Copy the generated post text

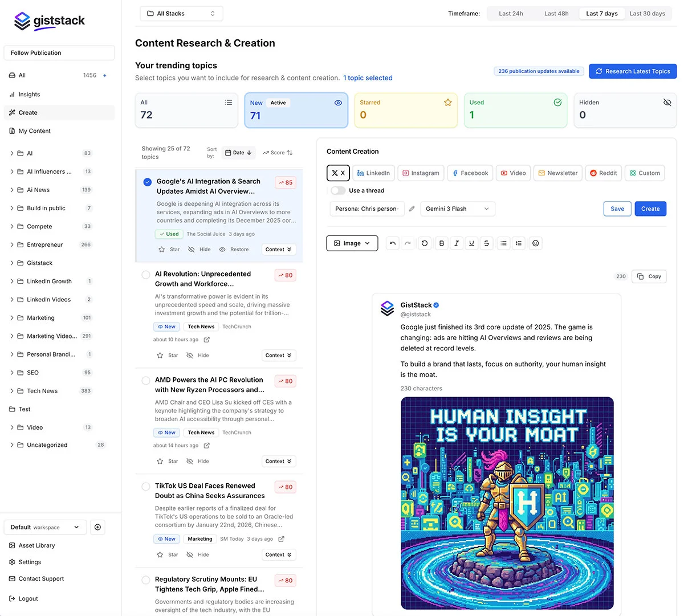(x=649, y=276)
